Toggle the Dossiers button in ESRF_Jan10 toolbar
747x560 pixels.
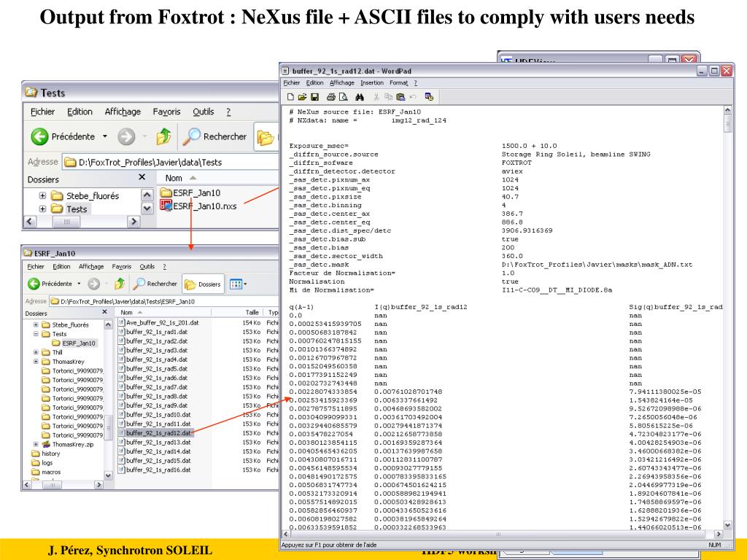pos(203,284)
